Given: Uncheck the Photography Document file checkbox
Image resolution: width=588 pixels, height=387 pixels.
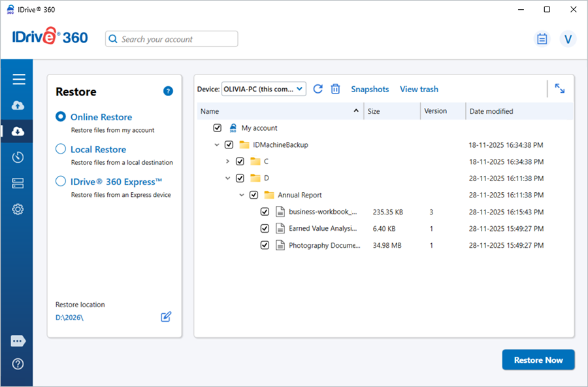Looking at the screenshot, I should point(265,245).
